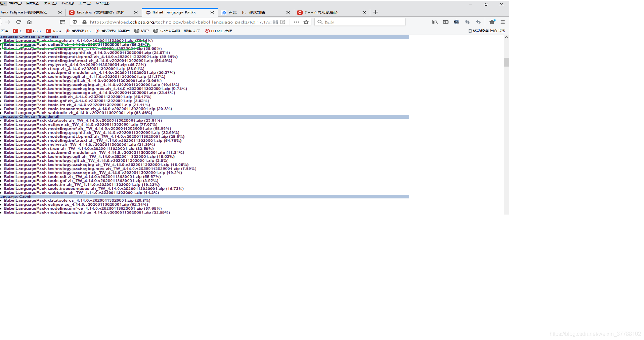Download BabelLanguagePack-mylyn-zh 45.72% zip
The height and width of the screenshot is (340, 644).
(x=75, y=65)
